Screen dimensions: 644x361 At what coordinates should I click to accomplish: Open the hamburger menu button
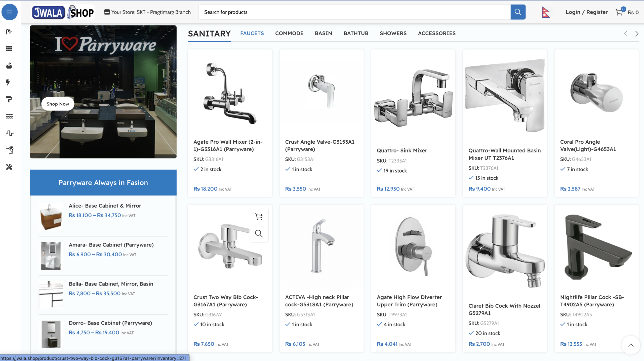coord(9,12)
